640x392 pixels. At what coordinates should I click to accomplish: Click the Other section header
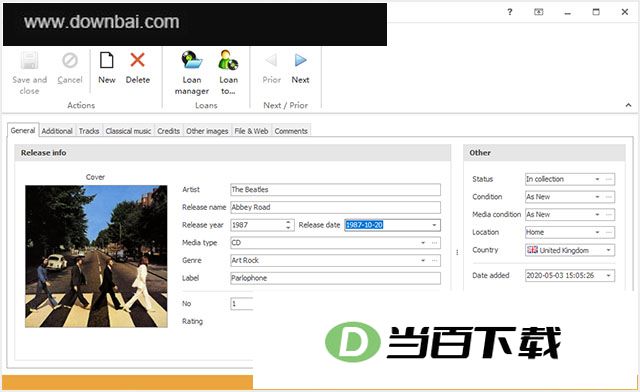click(x=544, y=153)
